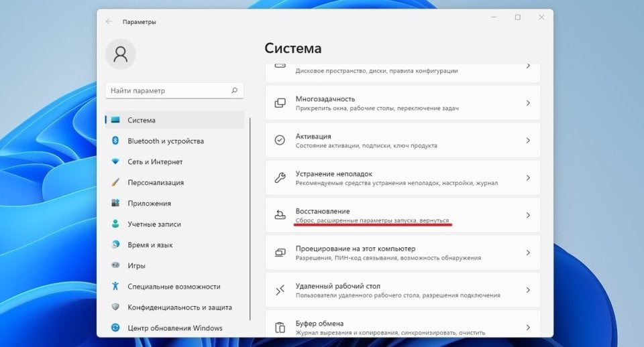The image size is (644, 347).
Task: Click the magnifier icon in search box
Action: 234,90
